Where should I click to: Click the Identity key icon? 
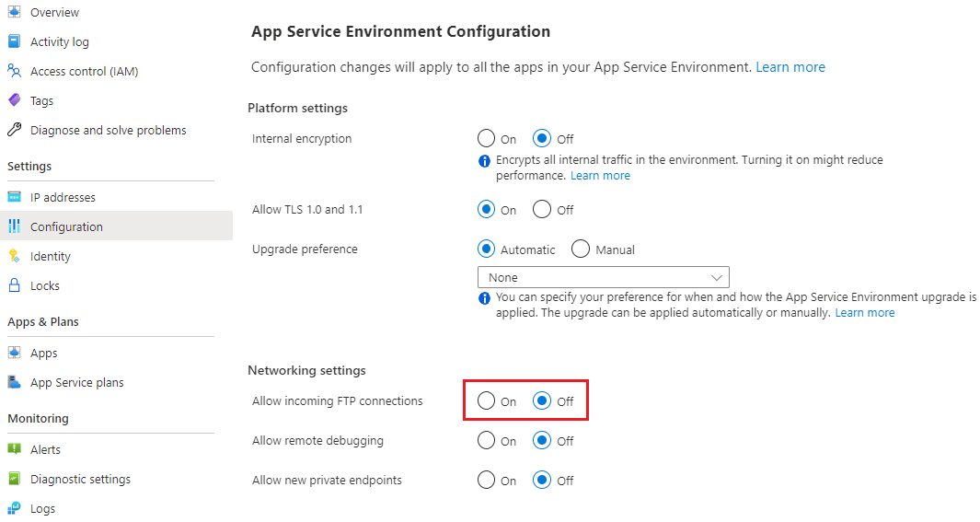[x=14, y=256]
